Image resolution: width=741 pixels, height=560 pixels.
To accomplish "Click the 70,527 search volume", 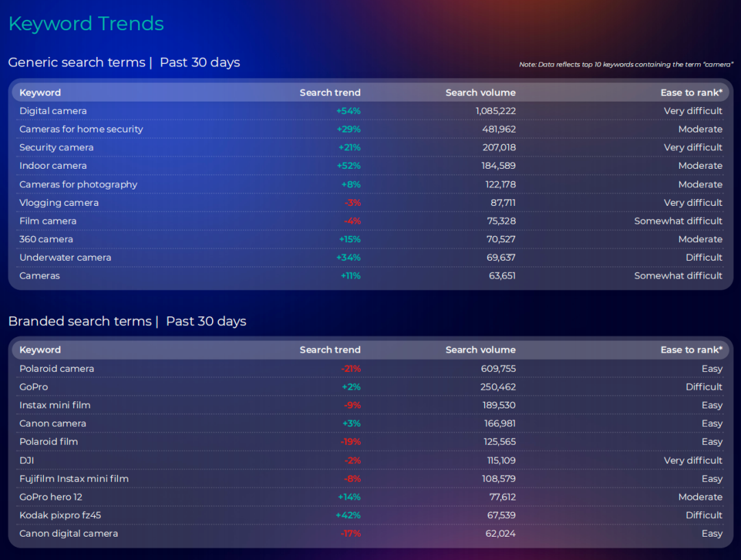I will (x=500, y=240).
